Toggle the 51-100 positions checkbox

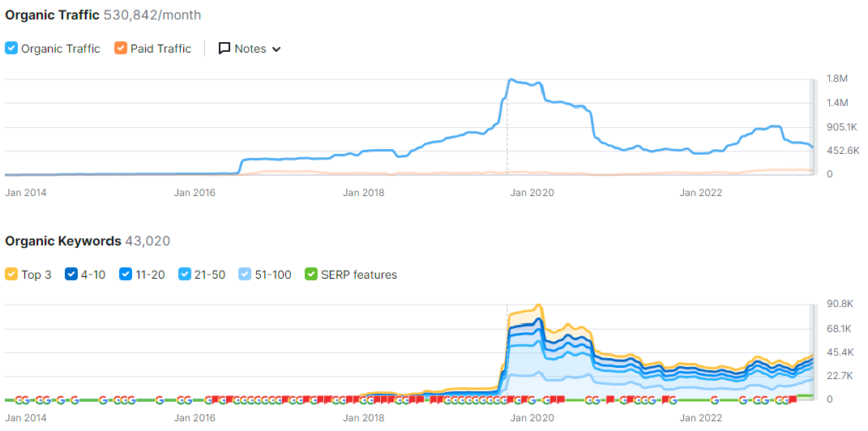pyautogui.click(x=246, y=275)
